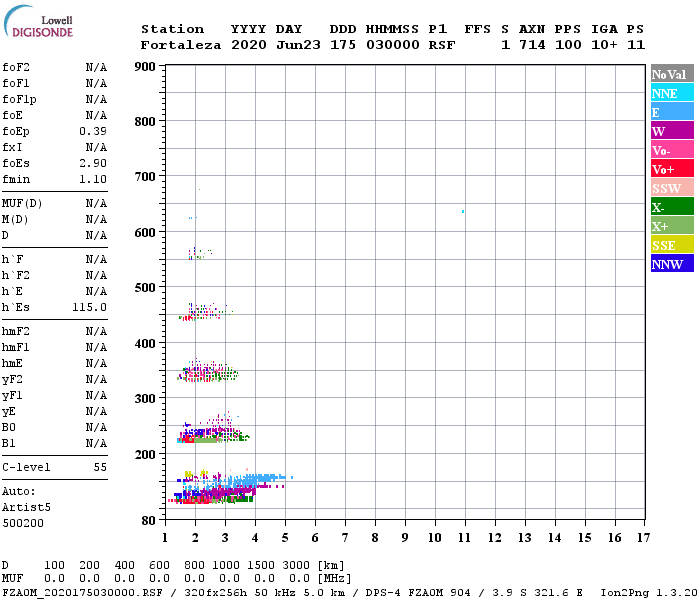Click the DDD value 175
This screenshot has width=700, height=600.
point(343,45)
